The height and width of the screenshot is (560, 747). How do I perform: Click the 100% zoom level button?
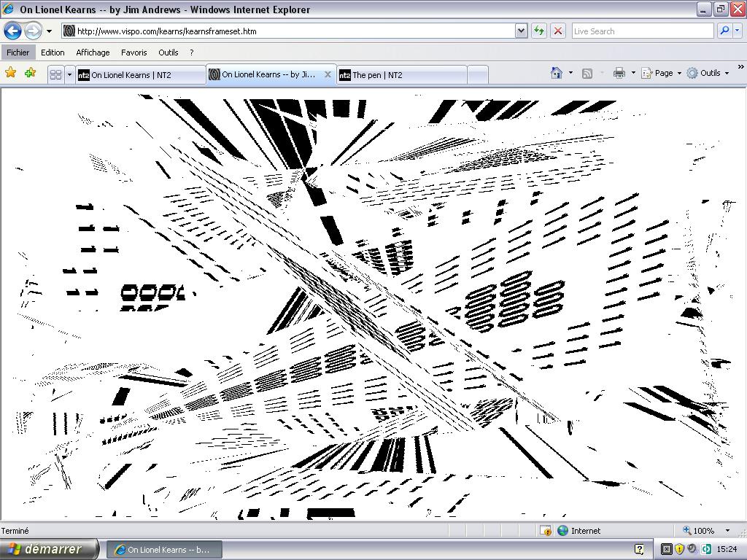(698, 531)
